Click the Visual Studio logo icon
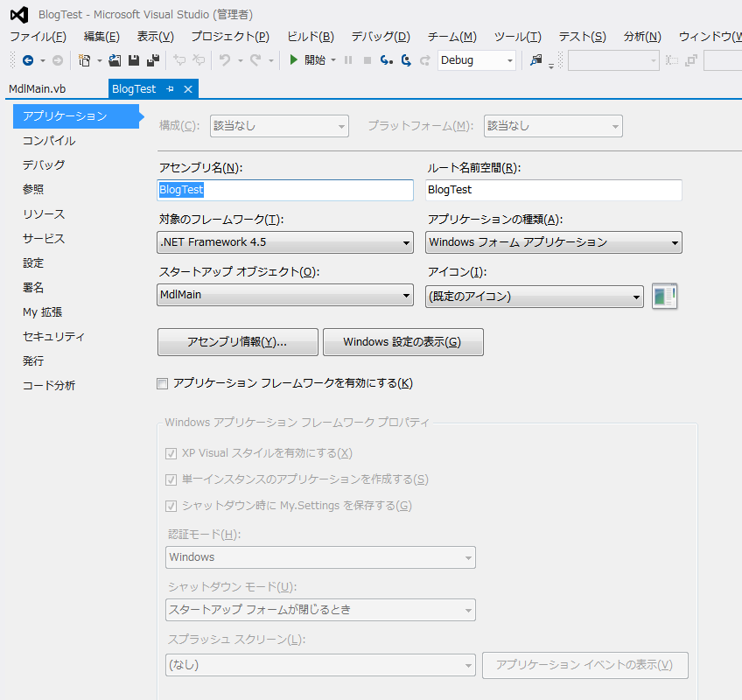742x700 pixels. coord(19,15)
